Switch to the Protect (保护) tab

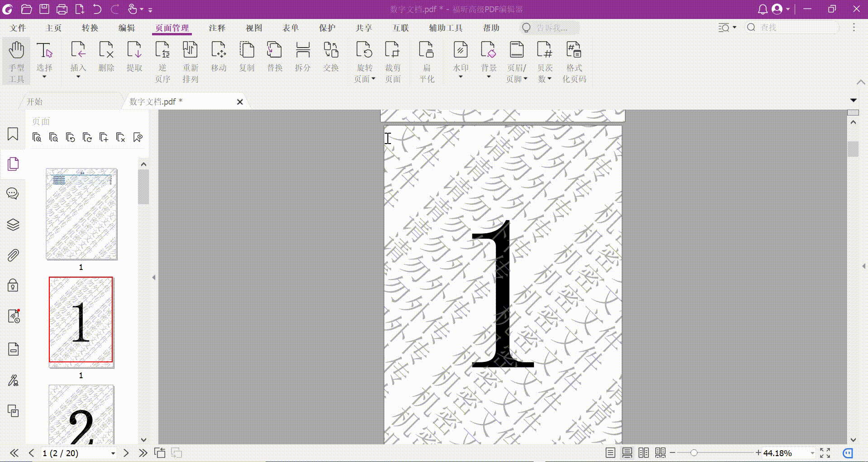[x=327, y=28]
